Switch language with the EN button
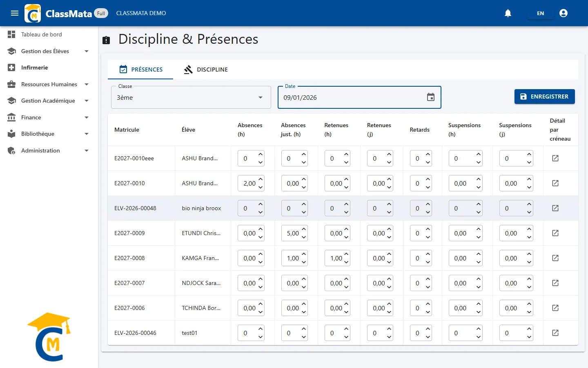 [x=540, y=13]
